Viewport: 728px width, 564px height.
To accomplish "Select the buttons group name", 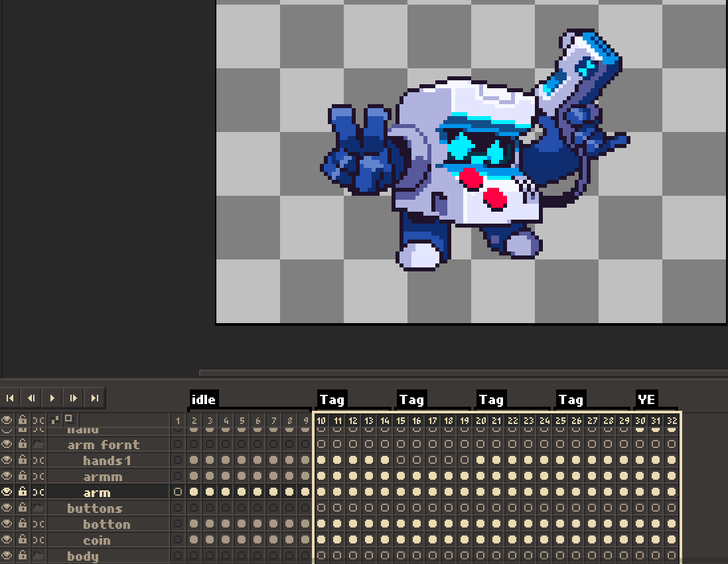I will point(95,508).
